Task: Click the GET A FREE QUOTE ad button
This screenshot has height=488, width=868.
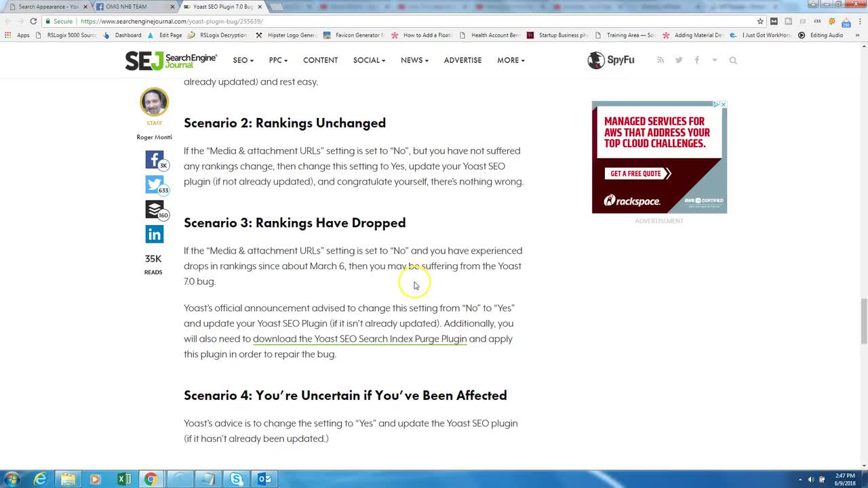Action: tap(637, 174)
